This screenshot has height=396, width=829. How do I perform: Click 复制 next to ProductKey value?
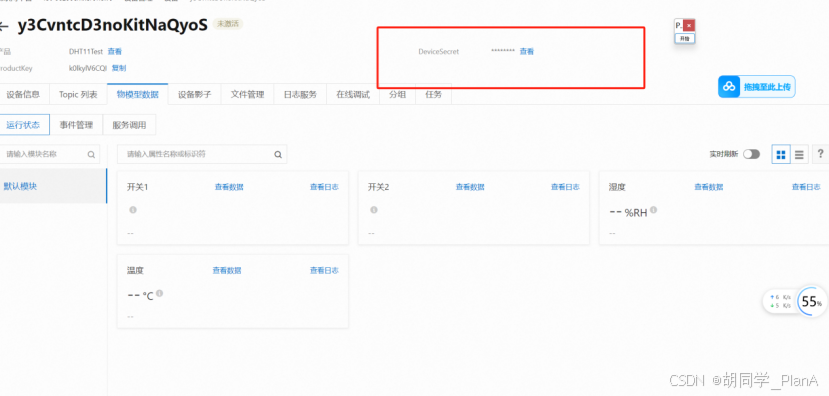click(x=119, y=68)
